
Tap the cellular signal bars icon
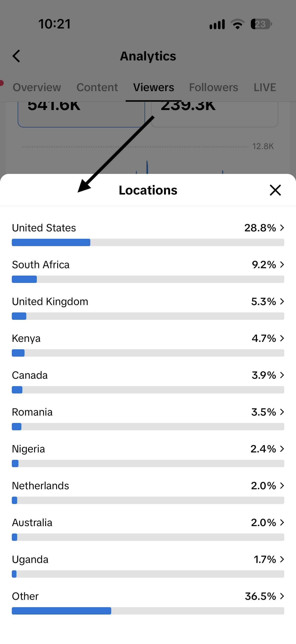217,24
